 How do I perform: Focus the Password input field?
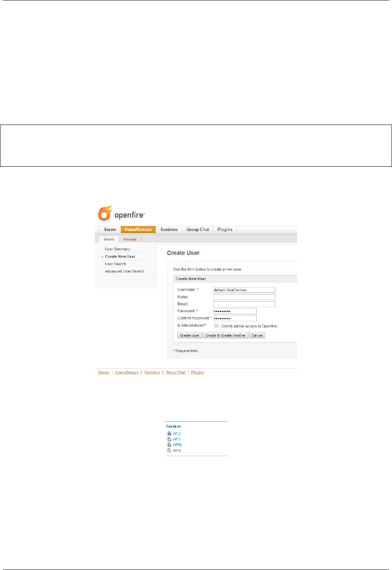235,311
